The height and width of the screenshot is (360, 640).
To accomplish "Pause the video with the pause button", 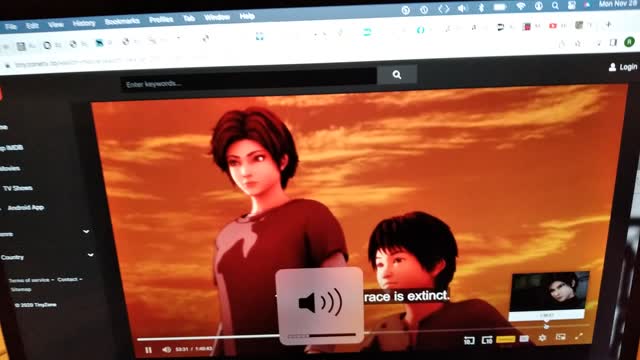I will pyautogui.click(x=148, y=350).
